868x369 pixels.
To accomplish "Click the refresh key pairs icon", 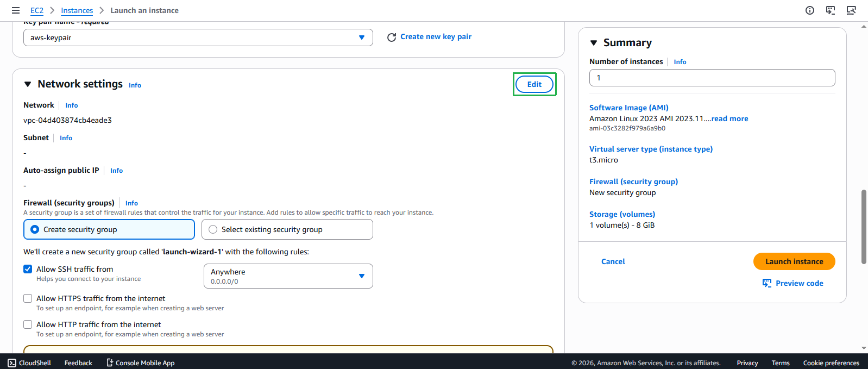I will (391, 37).
